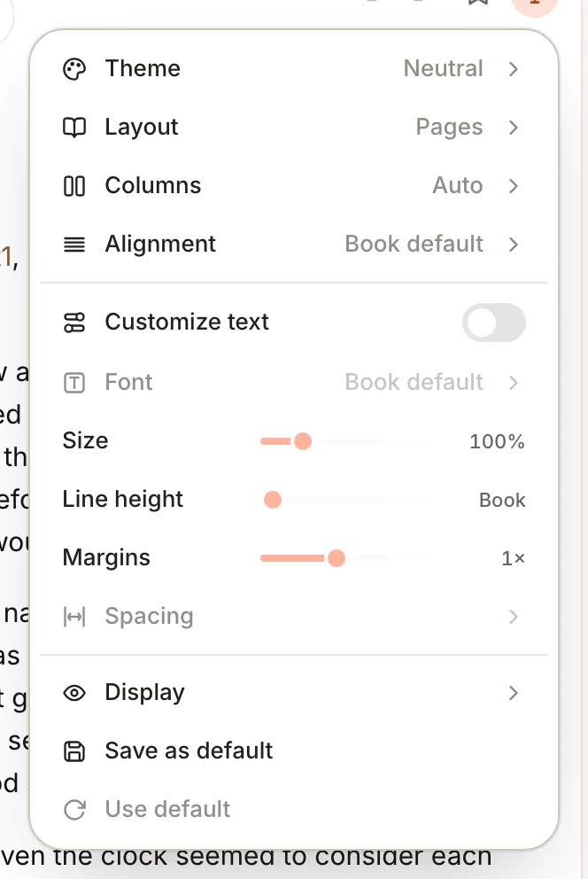Screen dimensions: 588x879
Task: Open the Columns menu item
Action: tap(294, 186)
